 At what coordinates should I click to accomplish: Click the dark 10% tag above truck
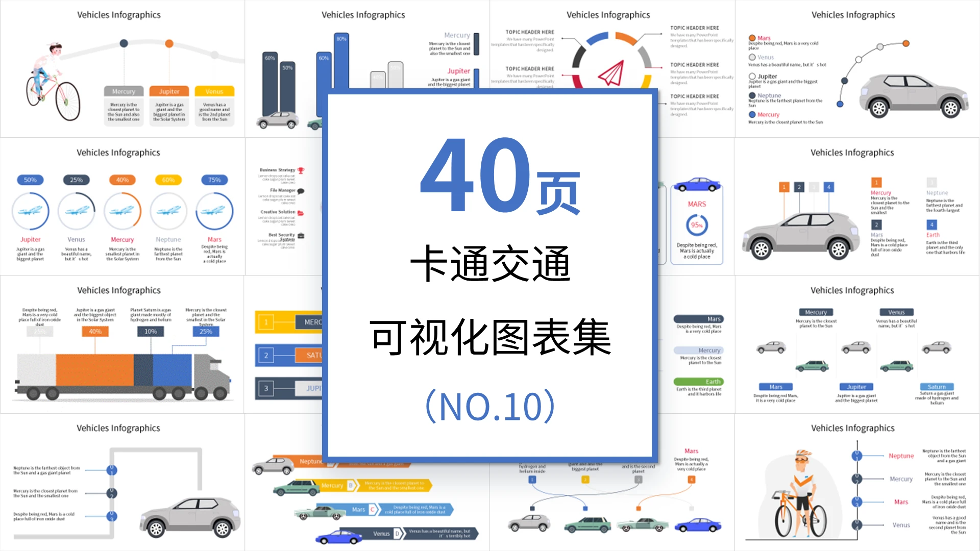coord(151,332)
